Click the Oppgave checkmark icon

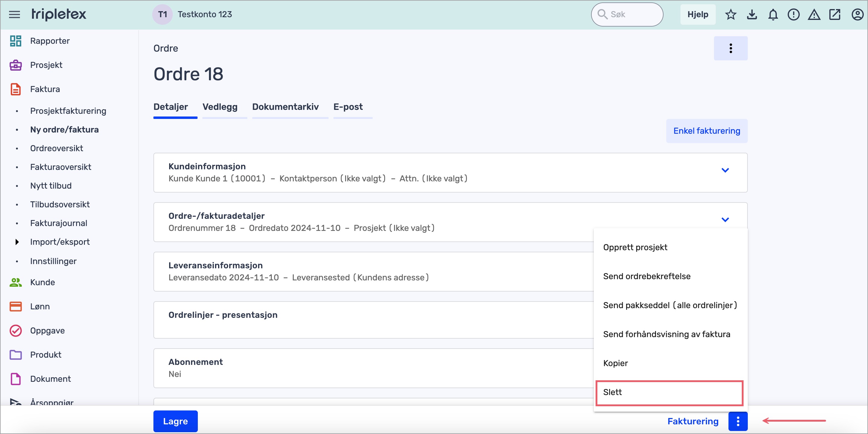pos(15,331)
